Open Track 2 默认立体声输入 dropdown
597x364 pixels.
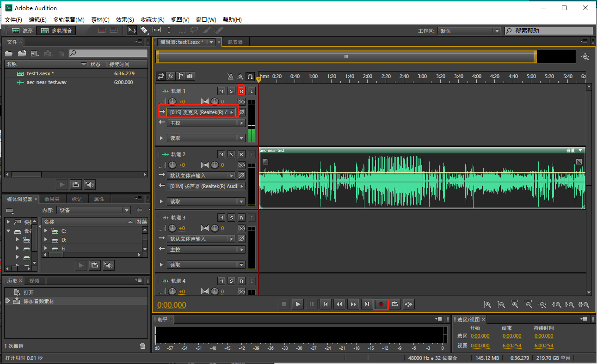201,176
